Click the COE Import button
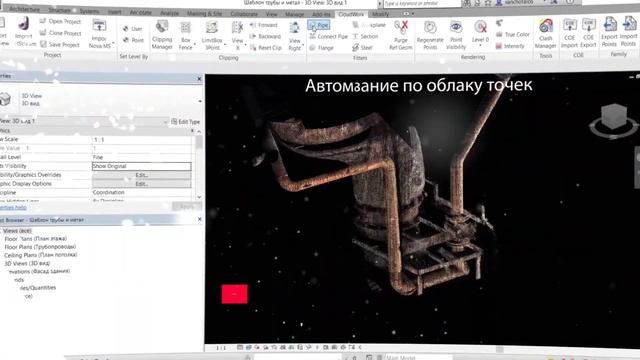Viewport: 640px width, 360px height. (x=569, y=33)
